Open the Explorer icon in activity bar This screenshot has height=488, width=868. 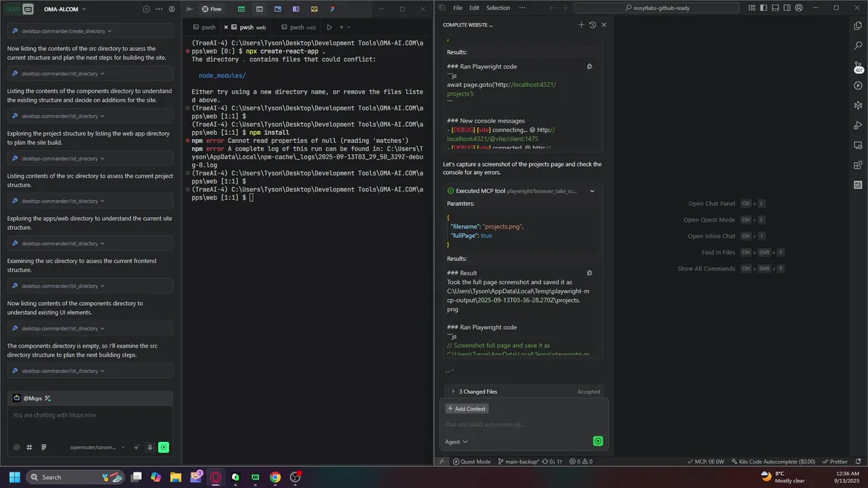pyautogui.click(x=858, y=26)
